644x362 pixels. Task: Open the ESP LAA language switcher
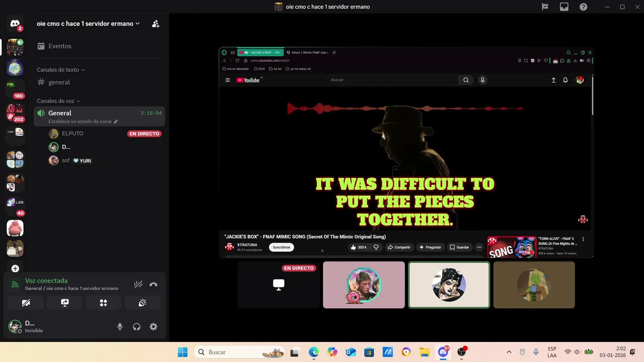(552, 352)
